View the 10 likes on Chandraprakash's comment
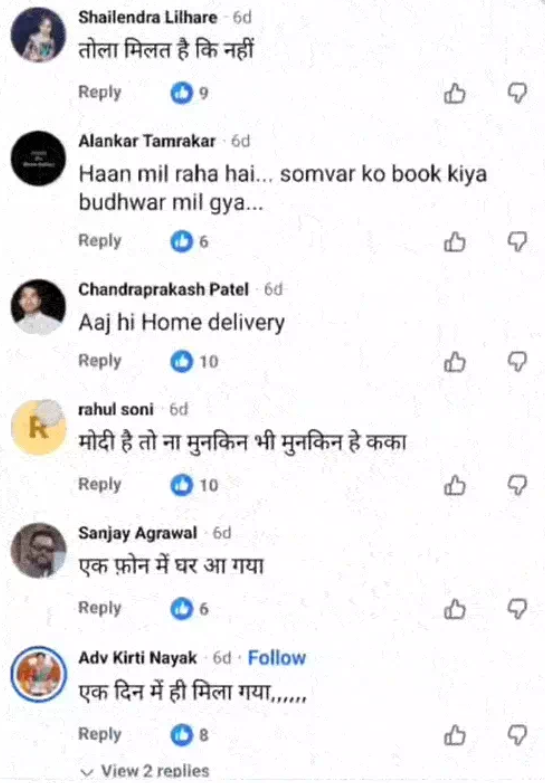This screenshot has height=783, width=545. pyautogui.click(x=194, y=361)
